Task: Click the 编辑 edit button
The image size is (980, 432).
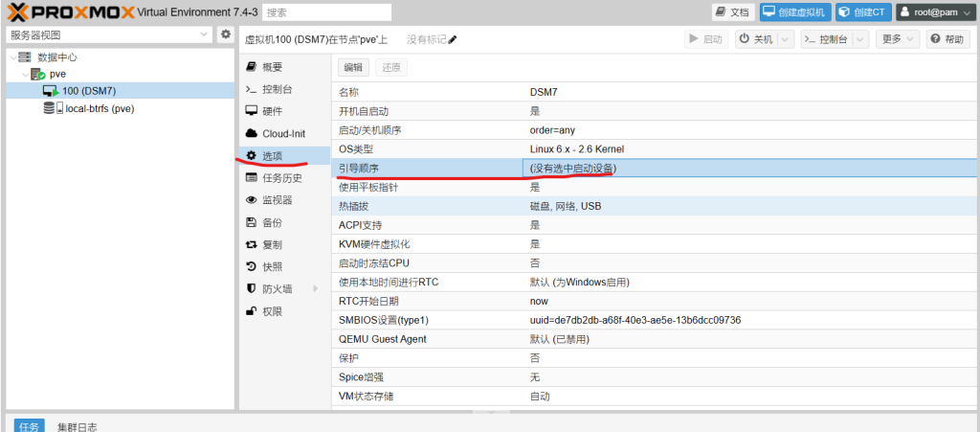Action: 353,67
